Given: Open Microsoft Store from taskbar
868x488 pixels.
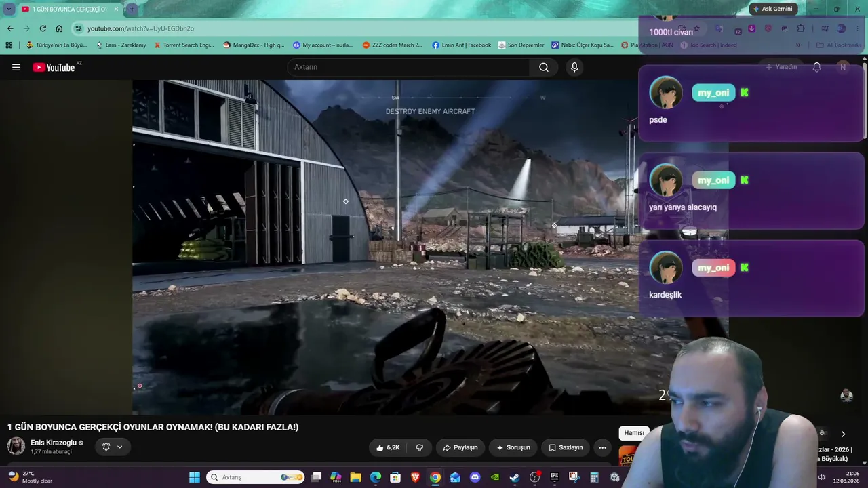Looking at the screenshot, I should 395,477.
